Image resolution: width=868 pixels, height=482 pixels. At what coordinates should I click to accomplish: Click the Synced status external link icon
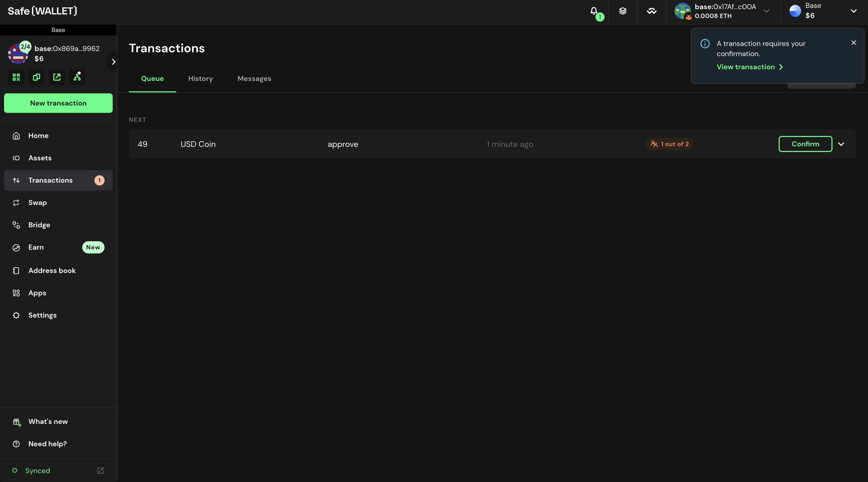tap(101, 471)
